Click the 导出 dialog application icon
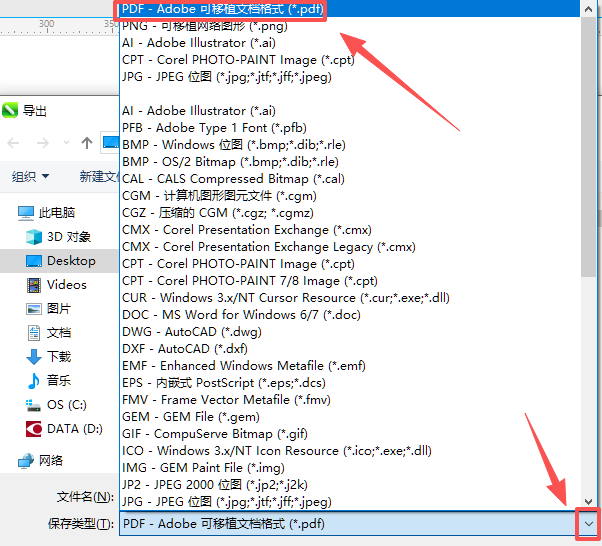Viewport: 602px width, 546px height. (x=10, y=111)
